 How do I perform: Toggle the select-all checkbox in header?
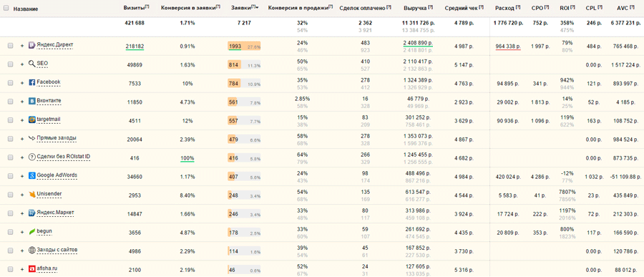click(x=6, y=8)
